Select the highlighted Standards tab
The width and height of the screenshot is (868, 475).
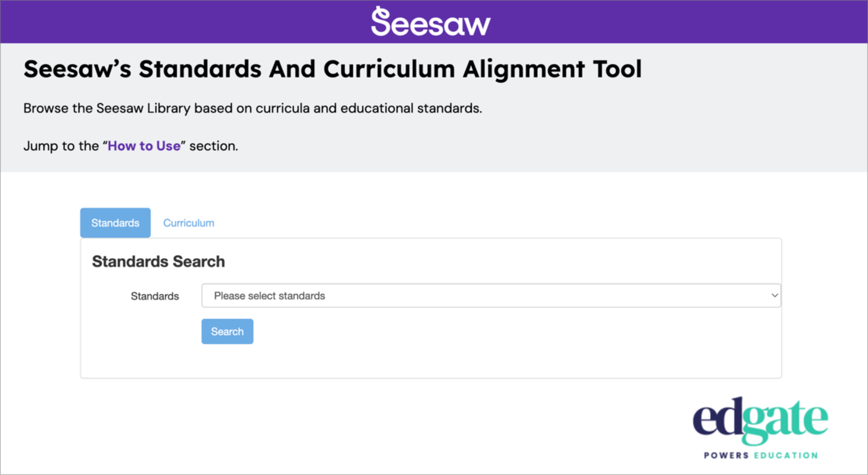(115, 223)
